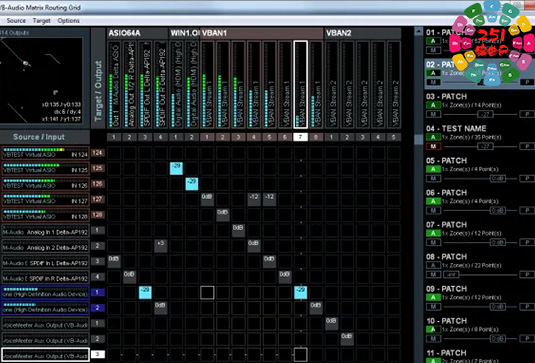This screenshot has height=363, width=535.
Task: Click VBAN2 output column number 1
Action: 331,137
